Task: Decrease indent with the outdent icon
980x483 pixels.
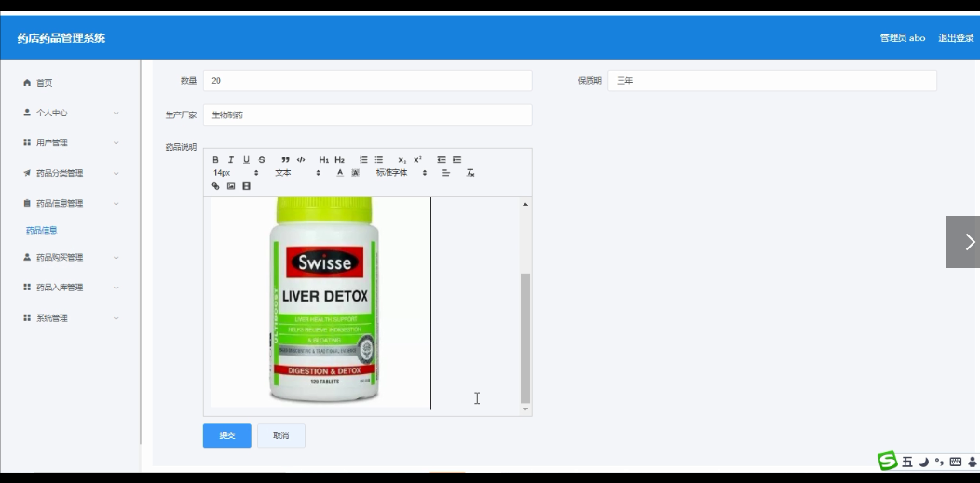Action: pos(442,160)
